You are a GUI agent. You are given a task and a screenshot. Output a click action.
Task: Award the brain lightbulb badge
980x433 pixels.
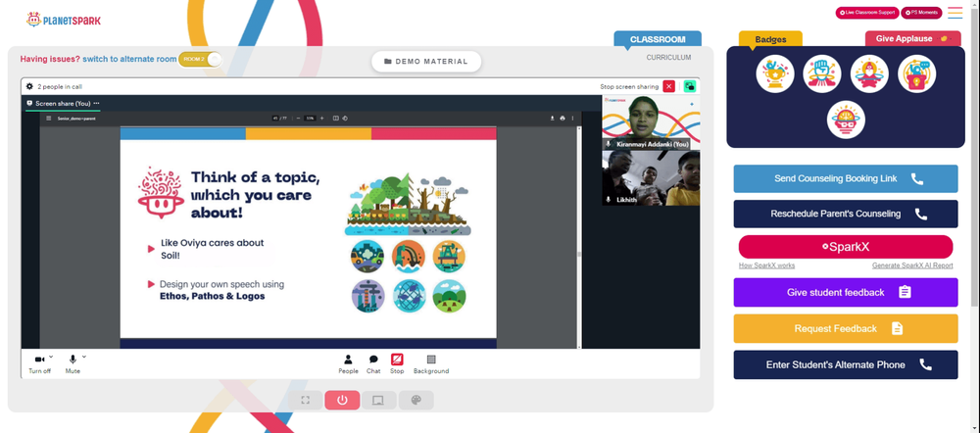[846, 120]
